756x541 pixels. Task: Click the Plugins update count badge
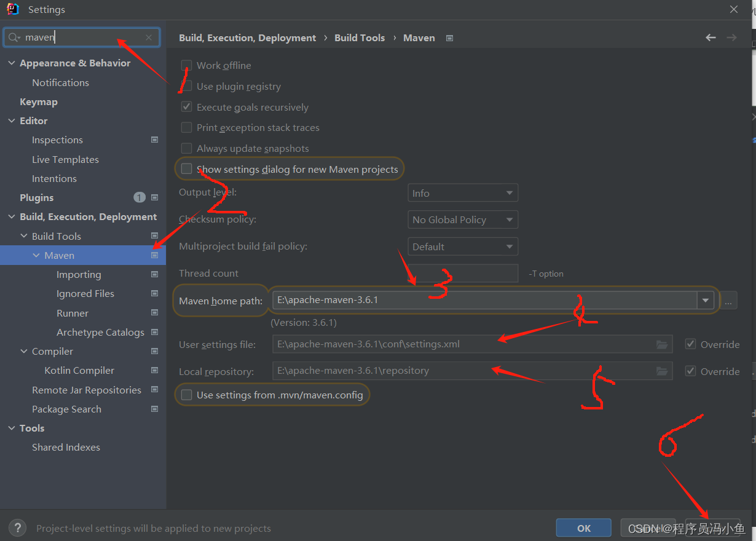tap(140, 197)
